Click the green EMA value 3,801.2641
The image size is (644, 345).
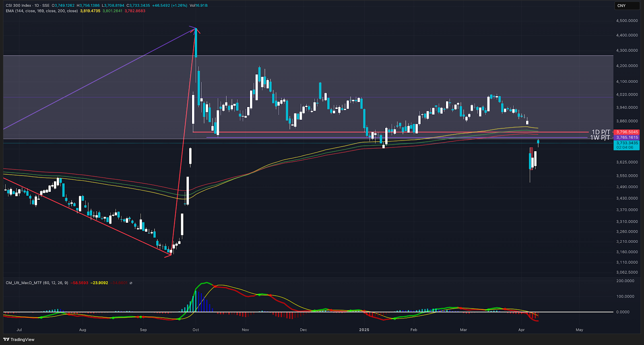(112, 11)
